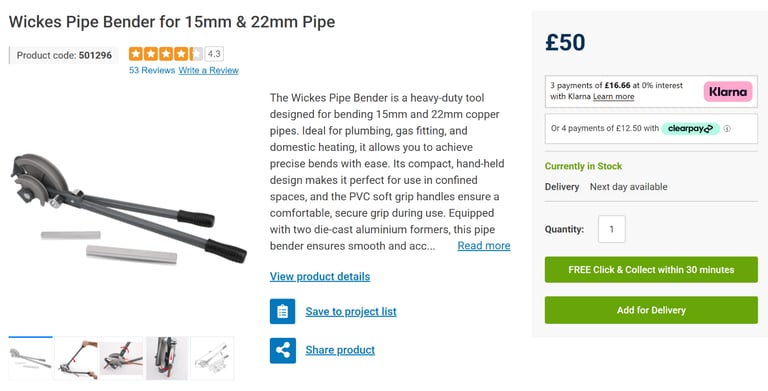Click the clearpay logo badge

coord(690,128)
